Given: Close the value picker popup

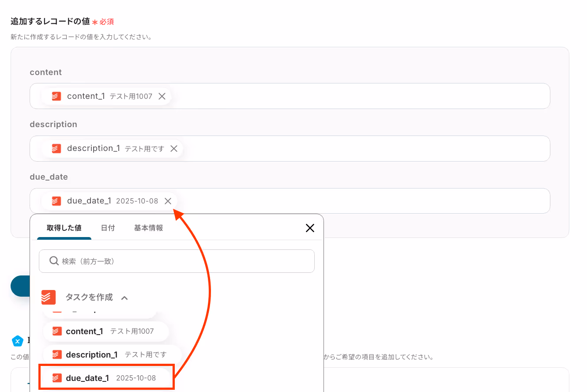Looking at the screenshot, I should pos(310,228).
